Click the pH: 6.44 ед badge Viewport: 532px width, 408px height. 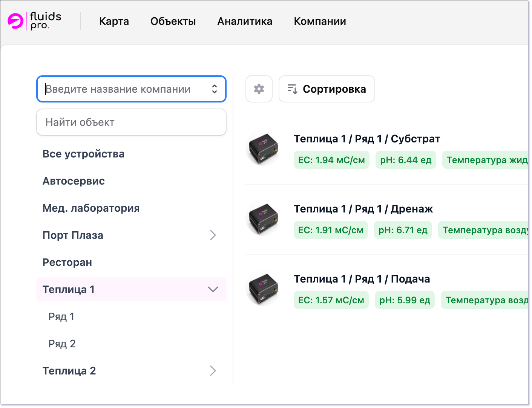coord(406,160)
